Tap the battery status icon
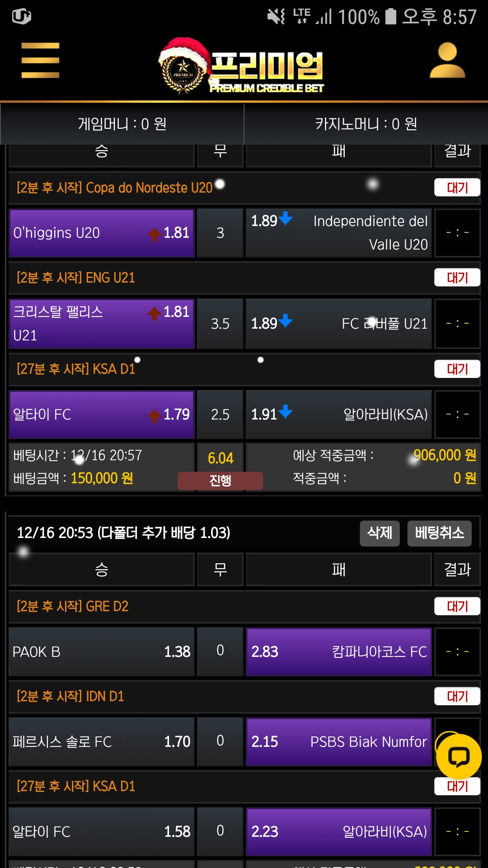 click(x=390, y=17)
